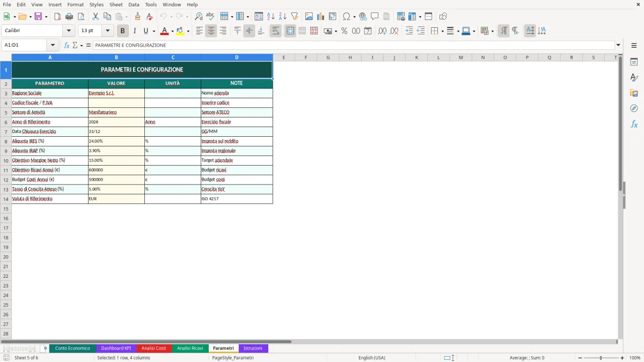Expand the formula bar
The height and width of the screenshot is (362, 644).
pos(618,45)
